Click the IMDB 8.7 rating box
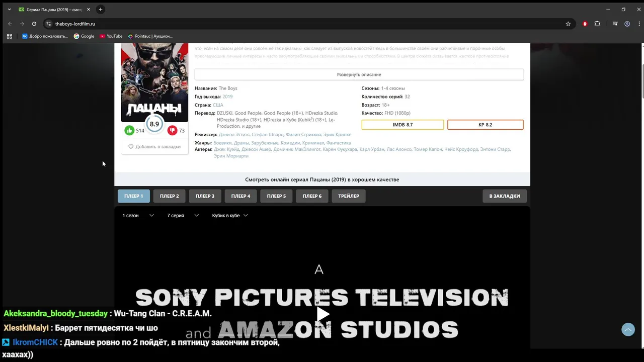644x362 pixels. pyautogui.click(x=403, y=125)
